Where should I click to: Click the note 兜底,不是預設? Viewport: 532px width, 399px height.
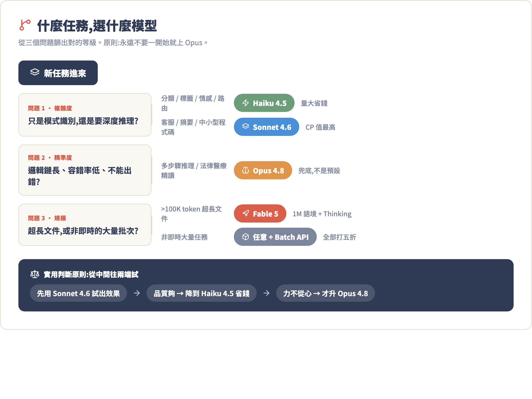coord(319,170)
